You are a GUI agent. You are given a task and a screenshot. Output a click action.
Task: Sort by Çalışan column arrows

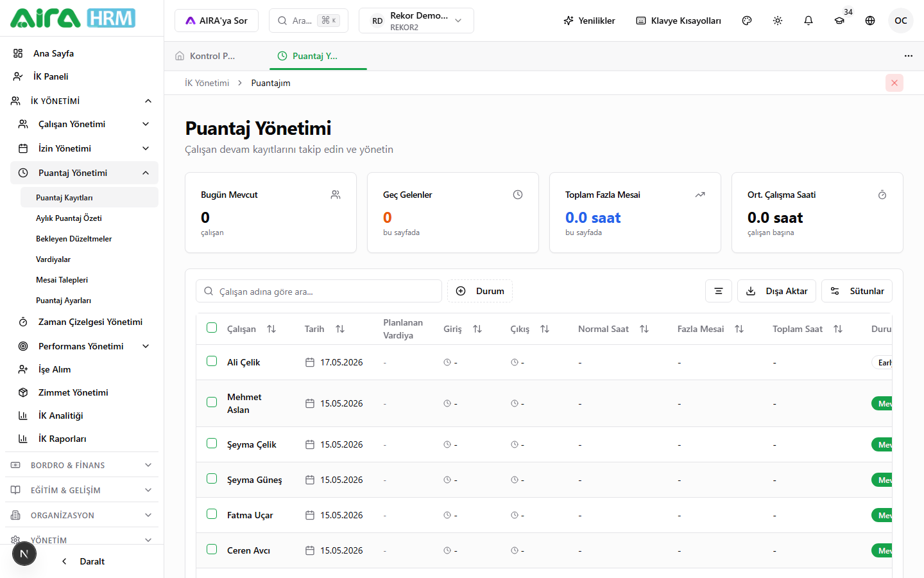271,329
